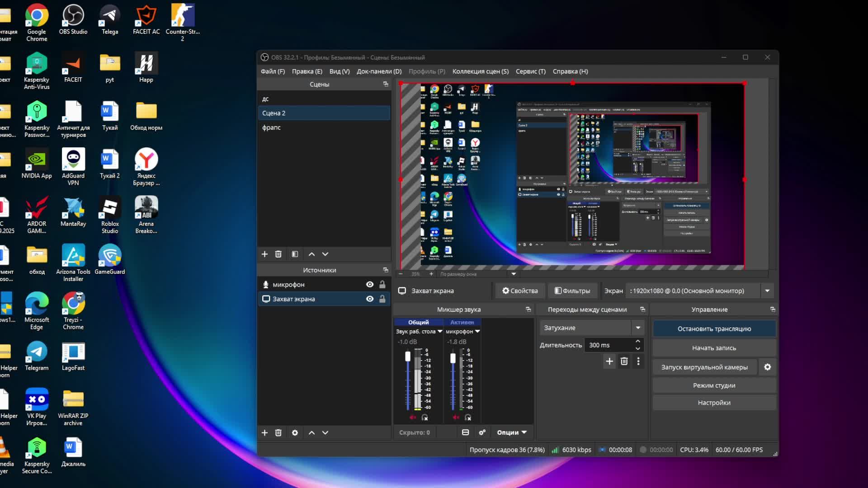Viewport: 868px width, 488px height.
Task: Open the Справка (H) menu
Action: [x=570, y=71]
